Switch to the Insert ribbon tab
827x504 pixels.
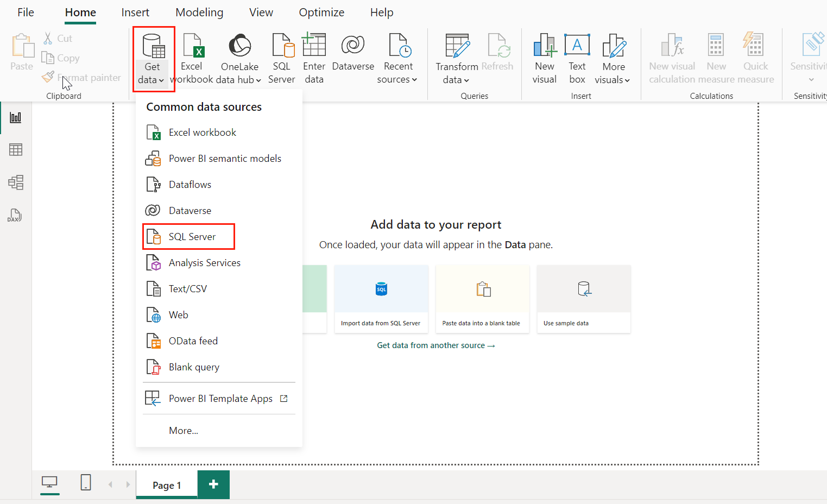(x=135, y=12)
